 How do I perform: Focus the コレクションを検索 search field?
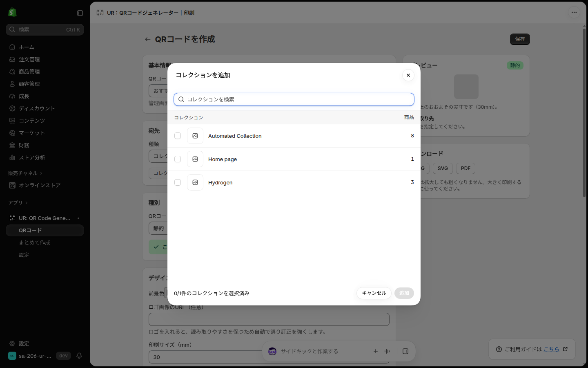pos(294,99)
